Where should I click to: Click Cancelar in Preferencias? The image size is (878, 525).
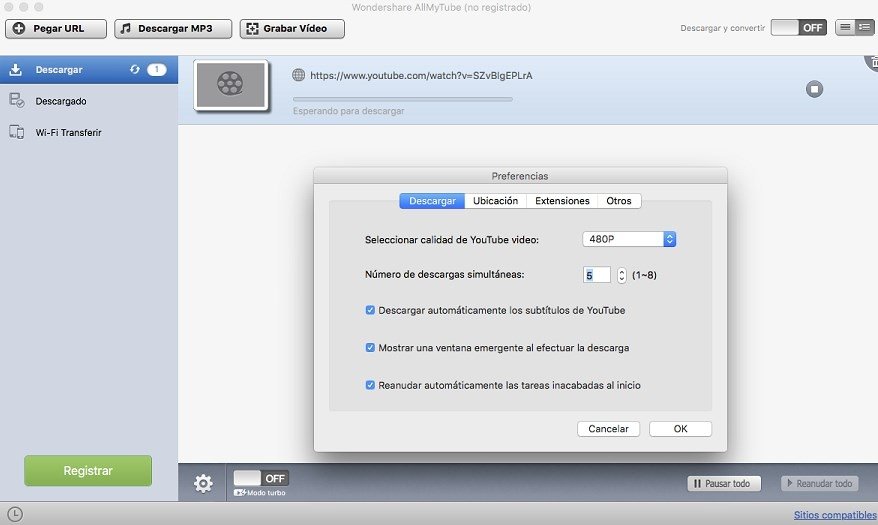pos(608,429)
